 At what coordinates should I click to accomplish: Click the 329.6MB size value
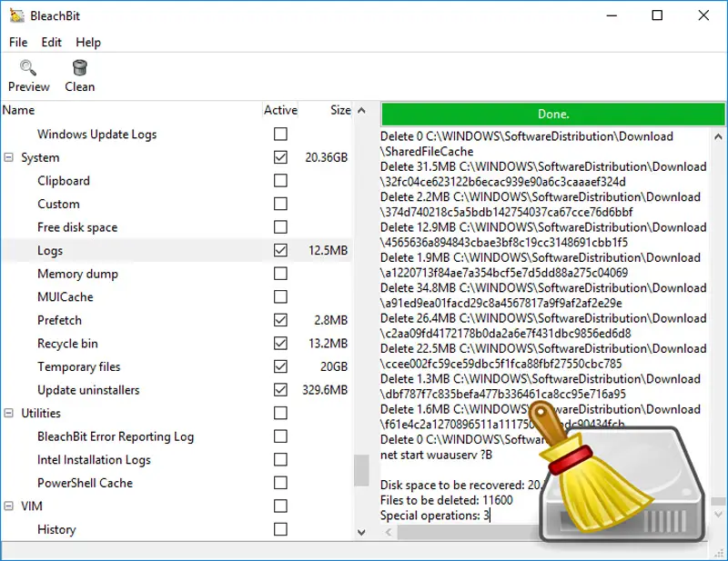pyautogui.click(x=325, y=389)
